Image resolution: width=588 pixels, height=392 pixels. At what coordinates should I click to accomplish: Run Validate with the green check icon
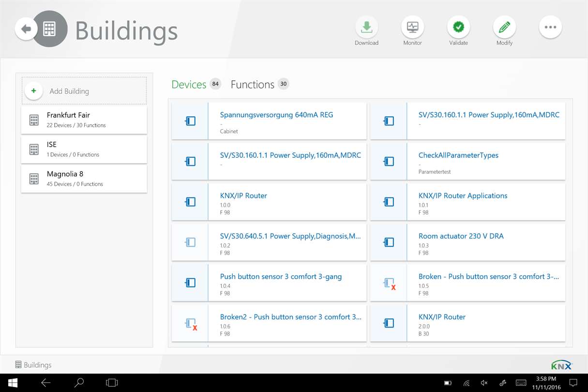click(x=458, y=28)
